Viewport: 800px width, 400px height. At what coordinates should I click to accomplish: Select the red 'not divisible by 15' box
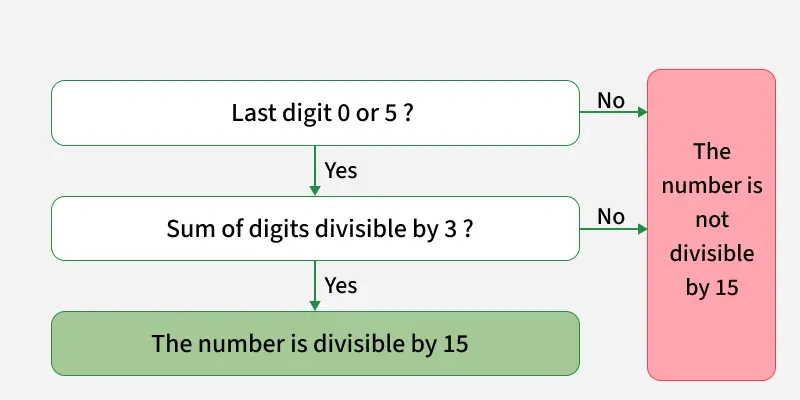pyautogui.click(x=711, y=224)
